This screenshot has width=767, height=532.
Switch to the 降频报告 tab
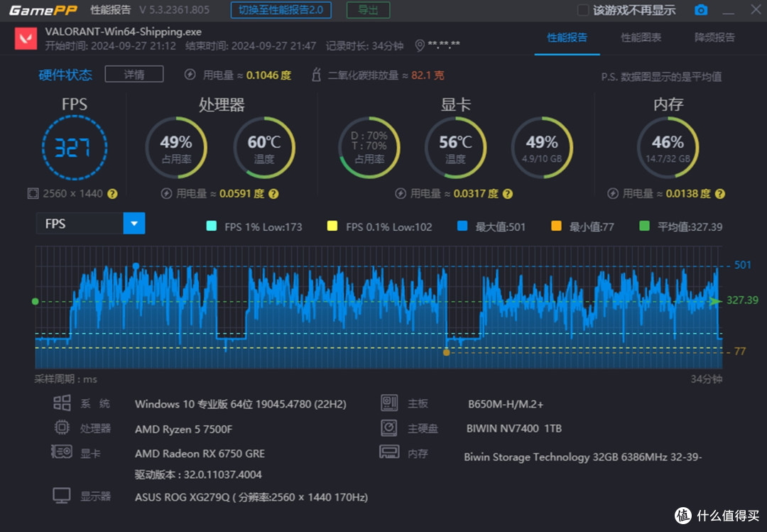point(714,38)
